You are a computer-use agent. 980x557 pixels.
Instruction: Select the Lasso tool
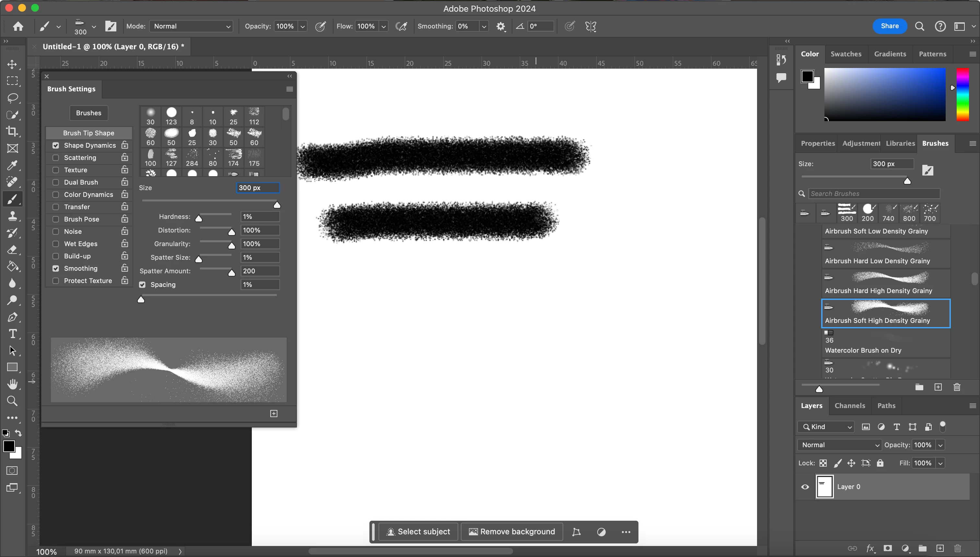(x=12, y=98)
